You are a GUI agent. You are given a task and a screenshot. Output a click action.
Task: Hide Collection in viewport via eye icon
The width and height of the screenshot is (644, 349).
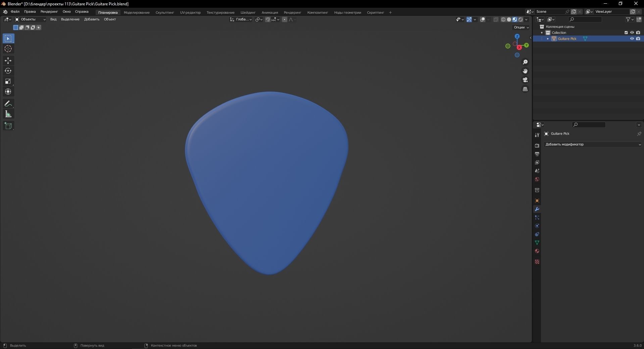point(632,33)
